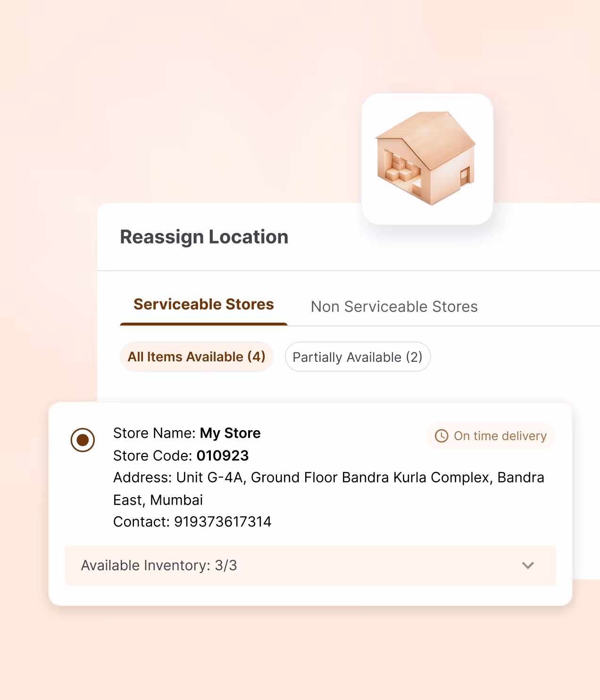Image resolution: width=600 pixels, height=700 pixels.
Task: Expand Available Inventory chevron arrow
Action: (528, 565)
